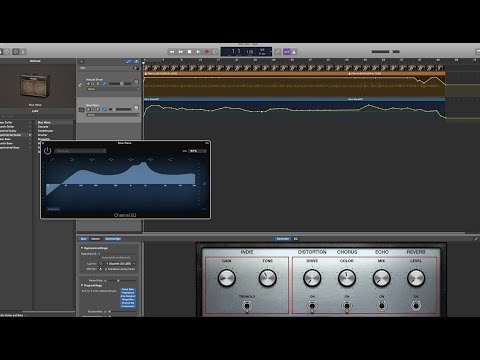The width and height of the screenshot is (480, 360).
Task: Switch to the Master tab in Smart Controls
Action: 96,239
